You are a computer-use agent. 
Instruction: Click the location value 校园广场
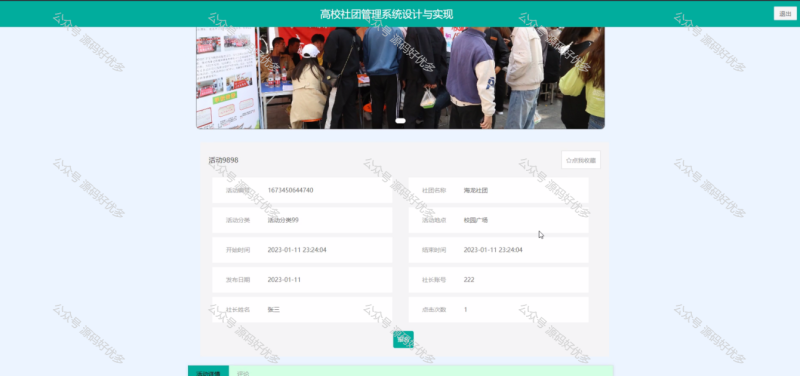pos(476,220)
